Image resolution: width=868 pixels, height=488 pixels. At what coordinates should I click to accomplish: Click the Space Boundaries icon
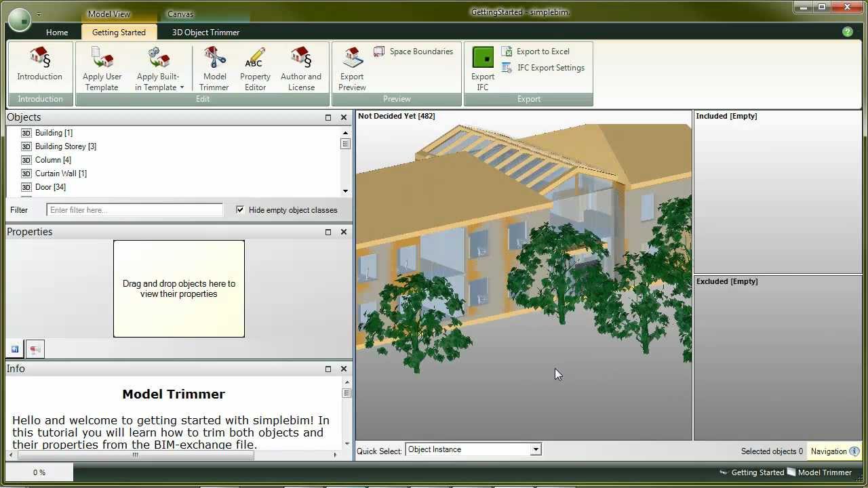[x=379, y=52]
